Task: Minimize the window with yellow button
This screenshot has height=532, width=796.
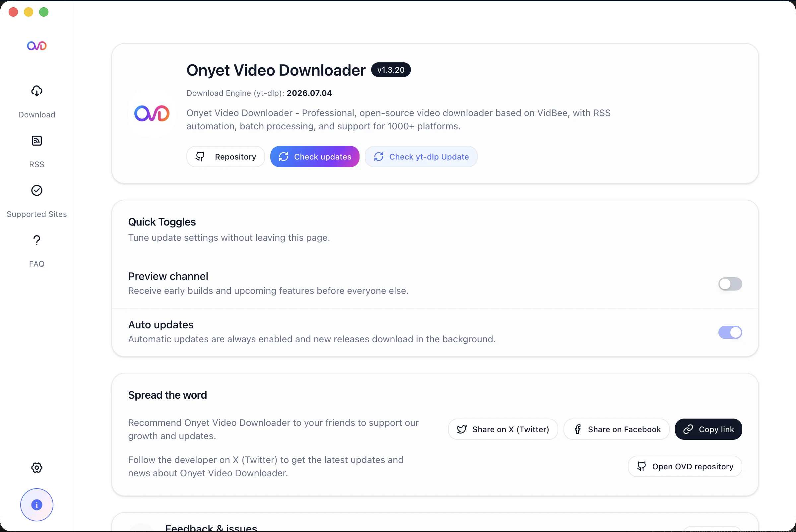Action: 29,12
